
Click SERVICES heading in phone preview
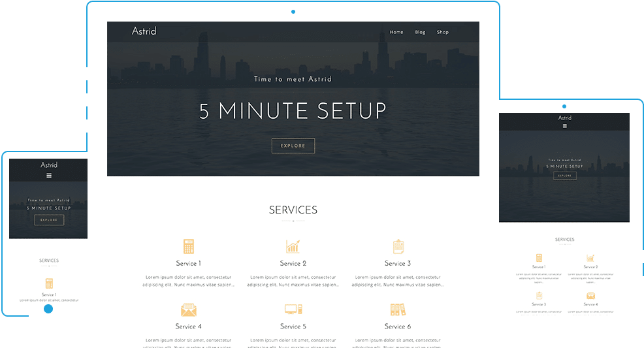point(49,261)
